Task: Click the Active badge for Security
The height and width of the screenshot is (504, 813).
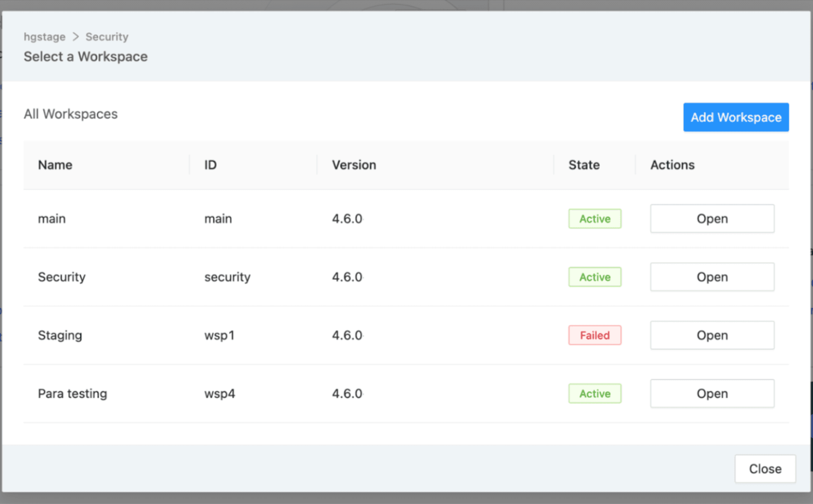Action: coord(595,276)
